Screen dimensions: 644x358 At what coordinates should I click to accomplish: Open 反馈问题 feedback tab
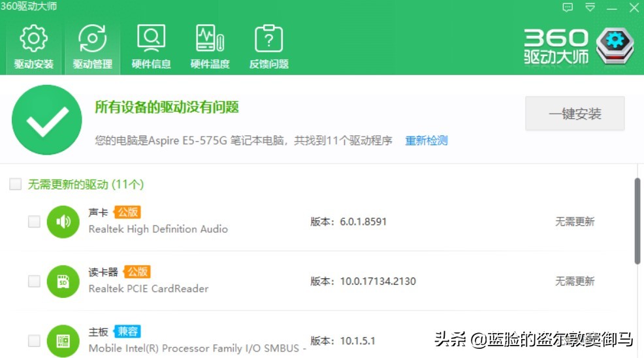point(268,47)
